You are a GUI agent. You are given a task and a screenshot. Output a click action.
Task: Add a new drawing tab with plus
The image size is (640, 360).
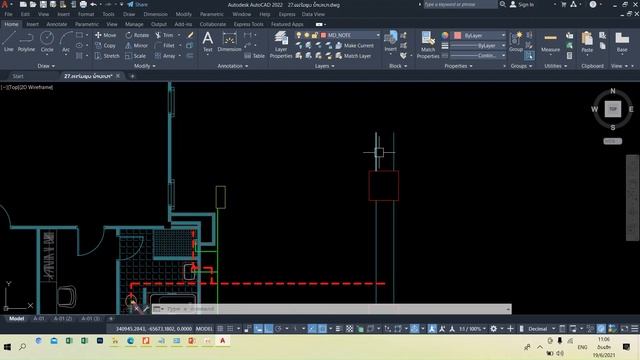[x=132, y=76]
